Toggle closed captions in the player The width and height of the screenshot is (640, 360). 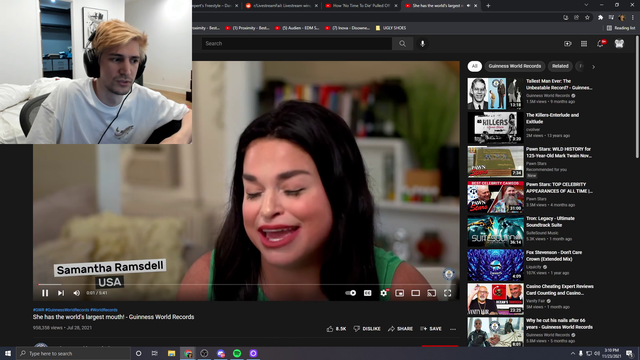pyautogui.click(x=367, y=293)
